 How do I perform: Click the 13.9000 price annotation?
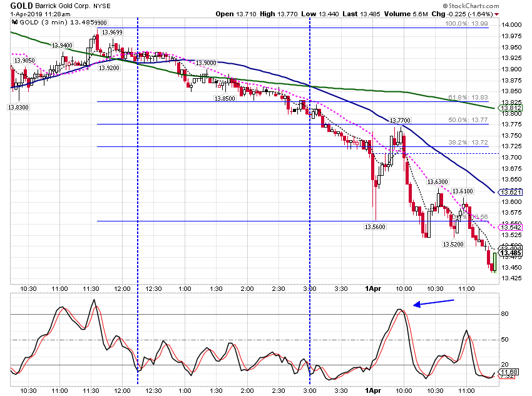point(206,63)
